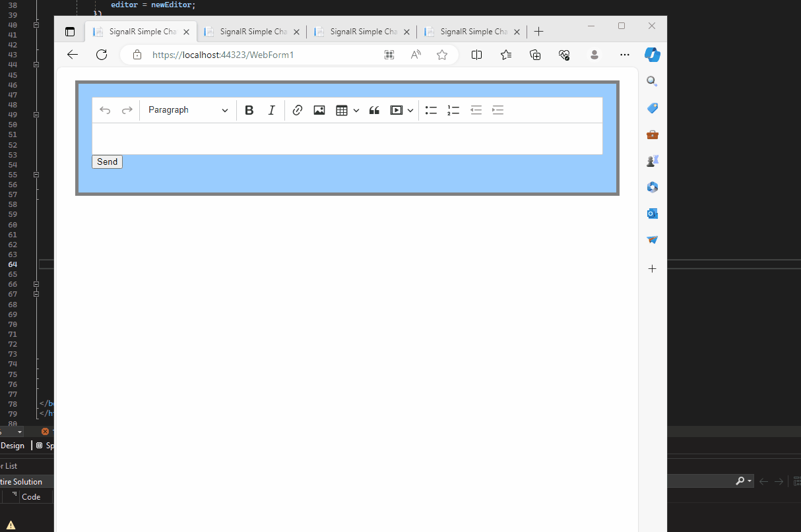The image size is (801, 532).
Task: Open the Visual Studio error list search dropdown
Action: click(x=750, y=482)
